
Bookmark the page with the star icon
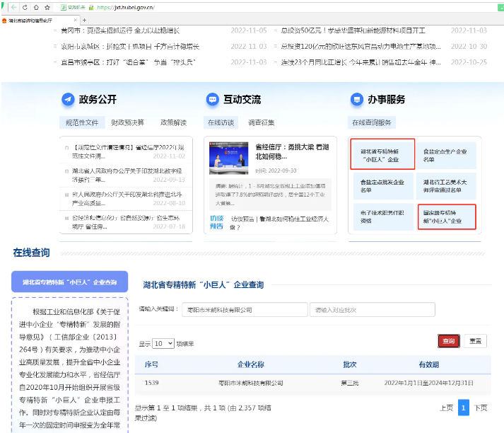click(x=47, y=7)
